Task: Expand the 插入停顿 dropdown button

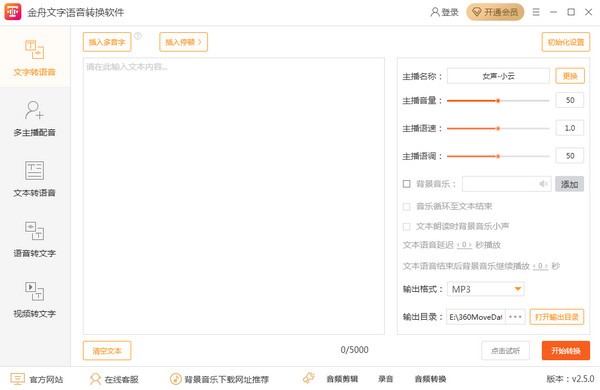Action: pyautogui.click(x=183, y=42)
